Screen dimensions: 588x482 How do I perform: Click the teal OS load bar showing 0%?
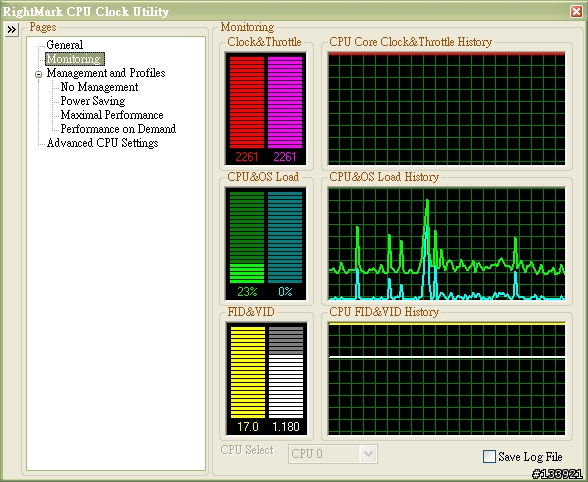[285, 237]
